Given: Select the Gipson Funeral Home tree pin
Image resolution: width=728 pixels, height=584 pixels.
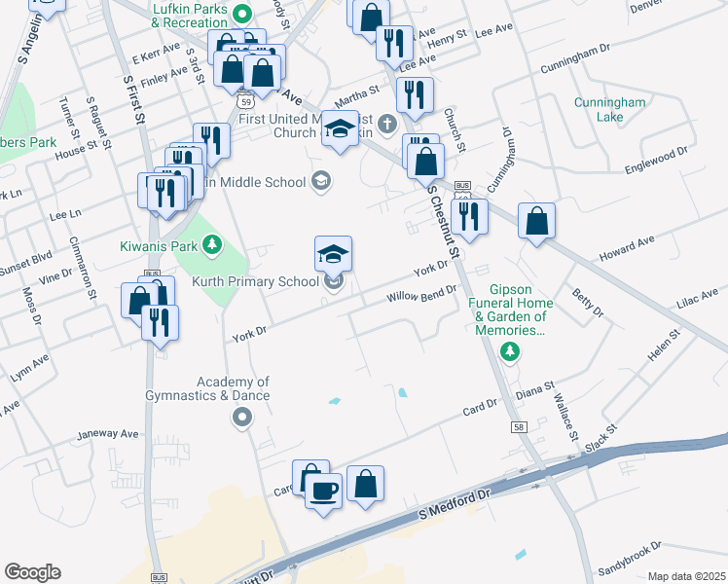Looking at the screenshot, I should coord(510,352).
